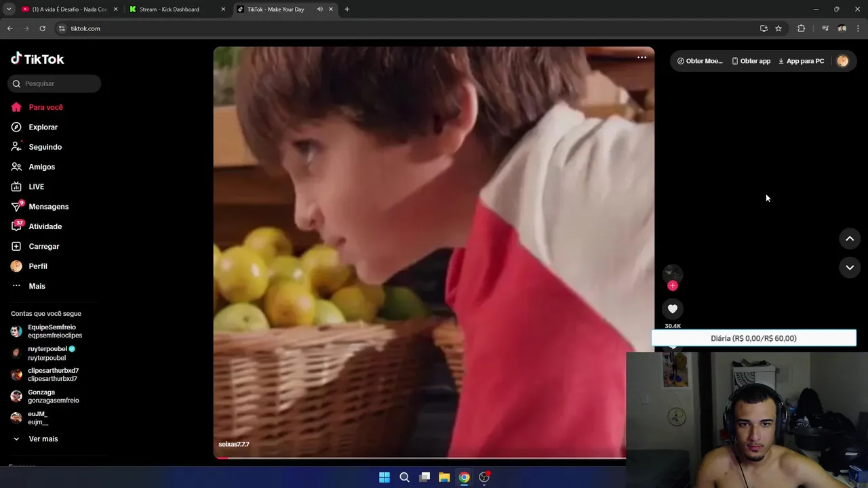Screen dimensions: 868x488
Task: Open a new browser tab
Action: pyautogui.click(x=347, y=9)
